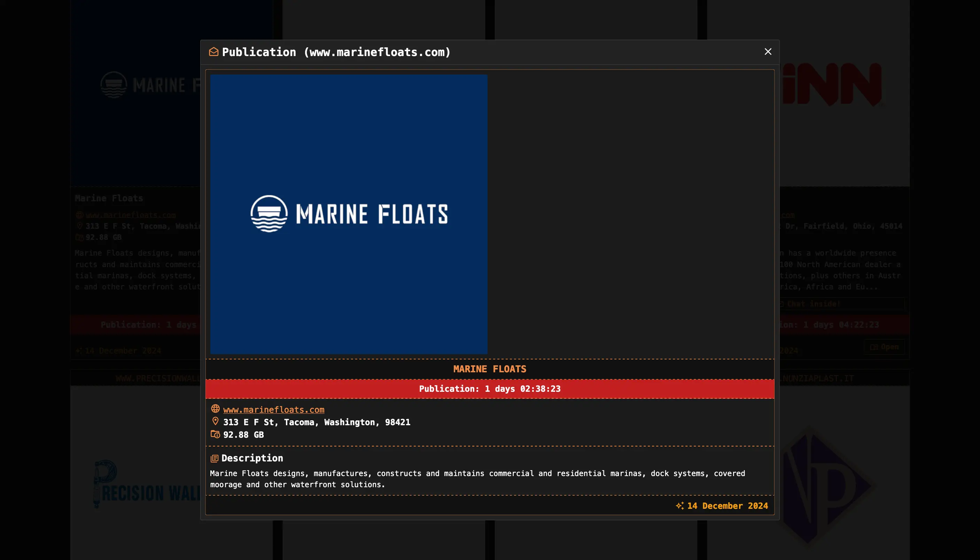Click the NUNZIAPLAST.IT card header
The width and height of the screenshot is (980, 560).
pyautogui.click(x=818, y=379)
